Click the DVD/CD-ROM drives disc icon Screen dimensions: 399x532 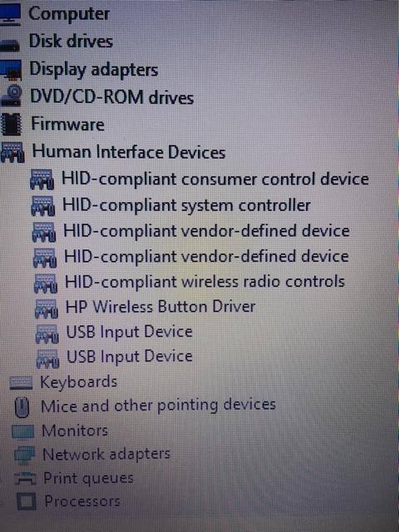pyautogui.click(x=11, y=96)
